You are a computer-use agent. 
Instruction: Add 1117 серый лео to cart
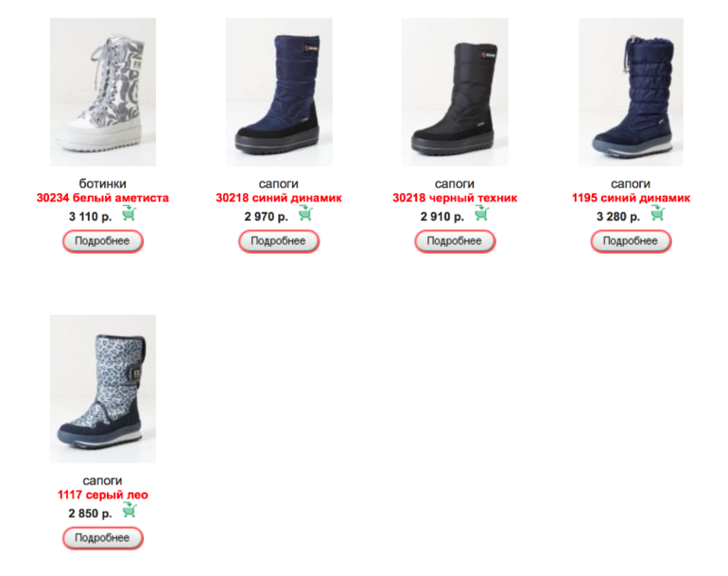(x=130, y=511)
